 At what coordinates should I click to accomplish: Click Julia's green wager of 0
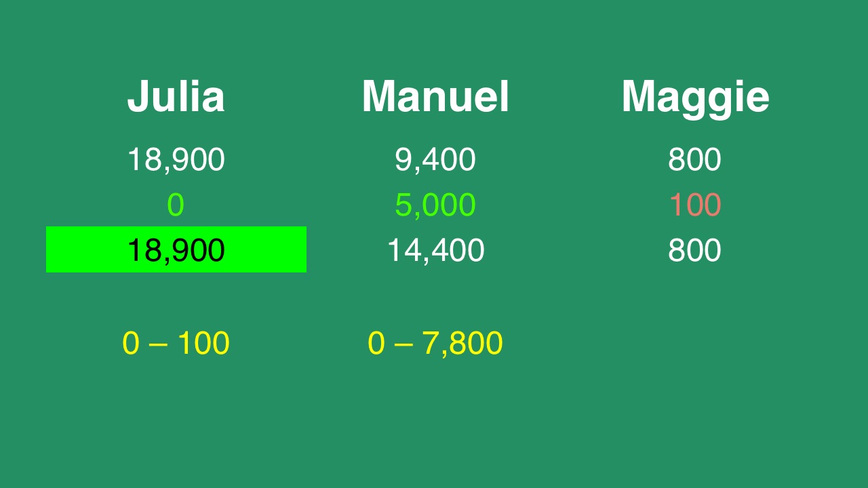tap(176, 205)
